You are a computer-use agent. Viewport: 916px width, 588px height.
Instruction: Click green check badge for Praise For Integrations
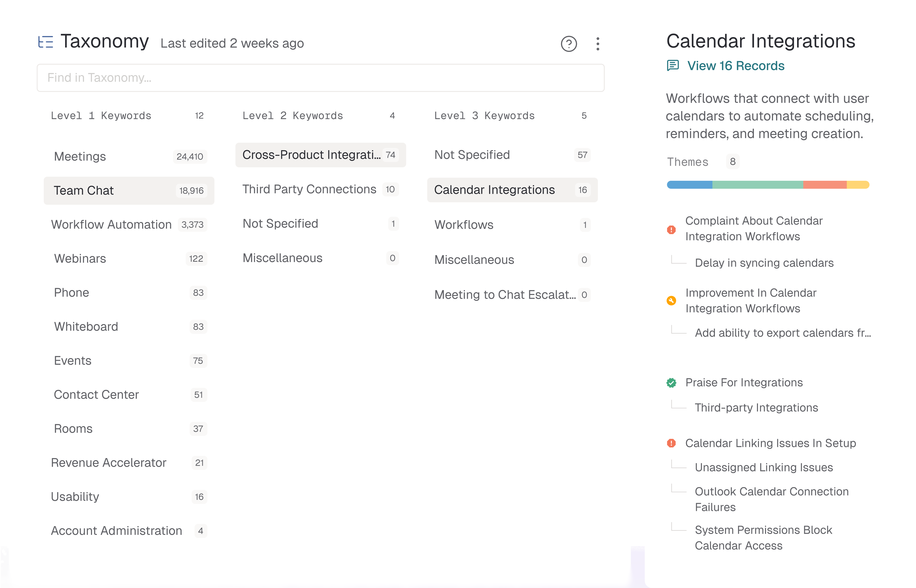[671, 383]
